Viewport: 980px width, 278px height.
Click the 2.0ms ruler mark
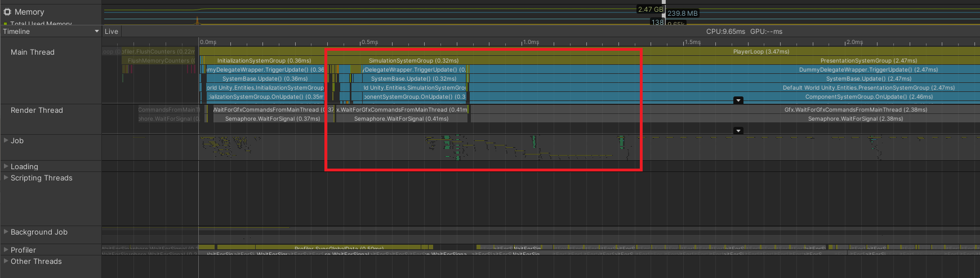855,42
